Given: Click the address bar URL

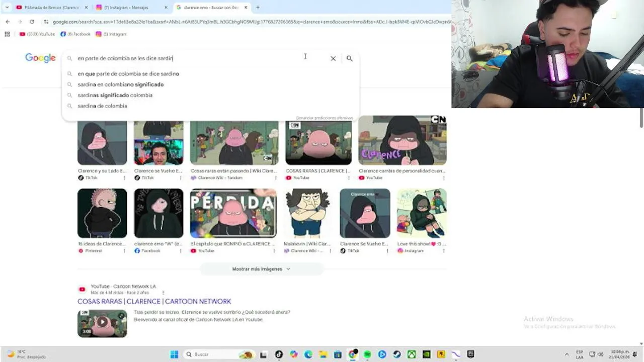Looking at the screenshot, I should [x=251, y=22].
